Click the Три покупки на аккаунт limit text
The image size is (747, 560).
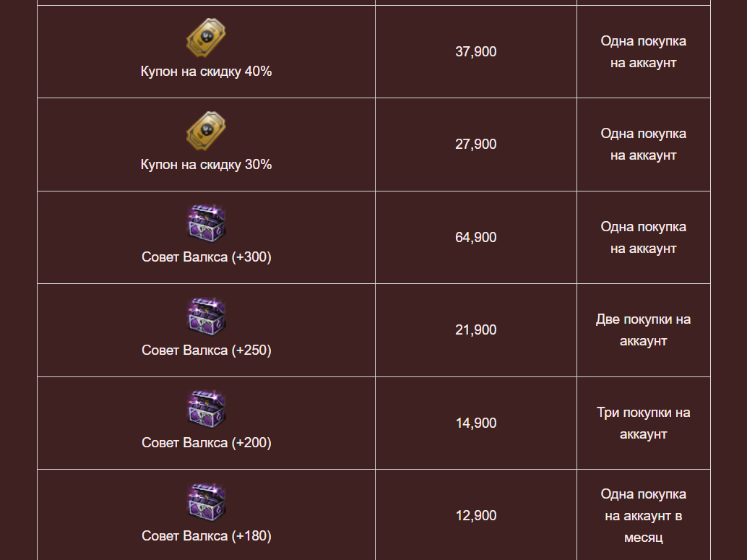coord(643,423)
